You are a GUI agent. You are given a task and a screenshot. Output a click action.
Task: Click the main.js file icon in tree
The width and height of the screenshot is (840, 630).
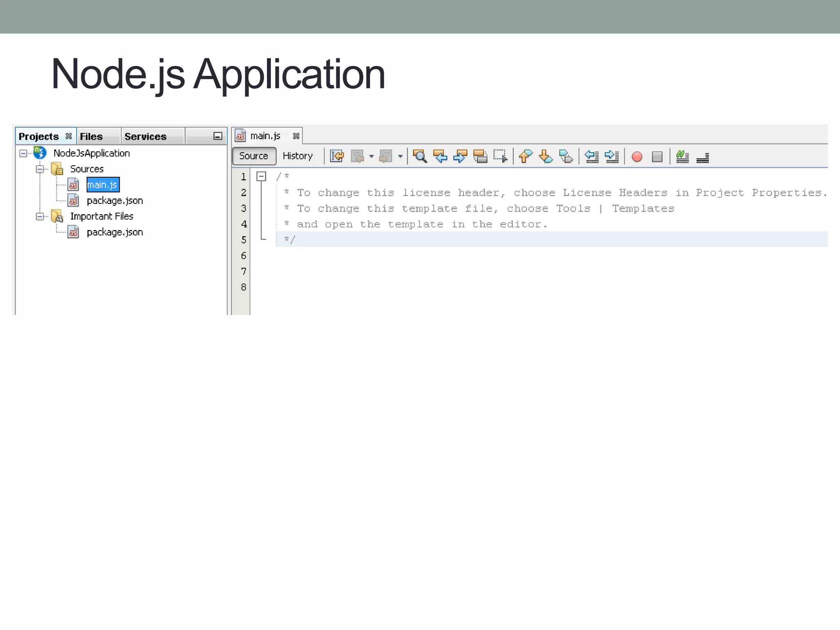coord(73,185)
